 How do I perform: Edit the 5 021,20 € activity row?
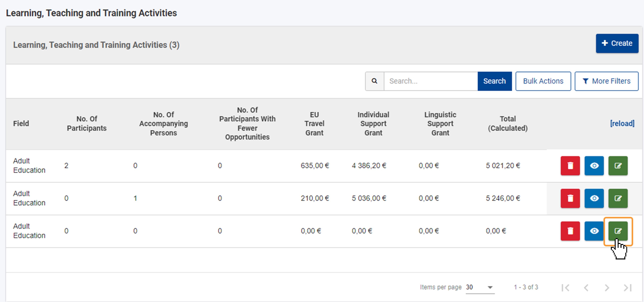pyautogui.click(x=618, y=166)
